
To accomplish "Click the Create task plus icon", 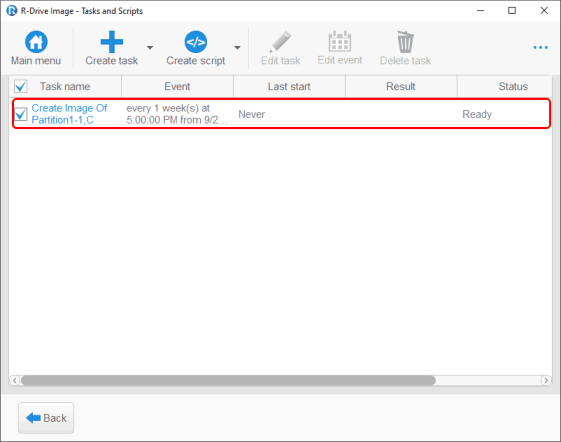I will pyautogui.click(x=112, y=42).
